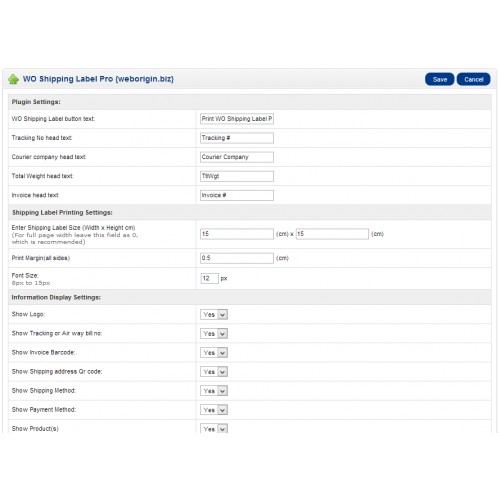Image resolution: width=500 pixels, height=500 pixels.
Task: Click the Tracking No head text field
Action: 237,138
